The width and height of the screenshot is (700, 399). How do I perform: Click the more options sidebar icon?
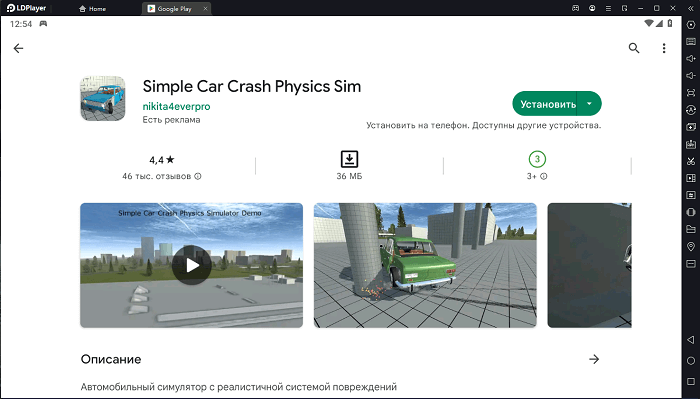tap(691, 263)
